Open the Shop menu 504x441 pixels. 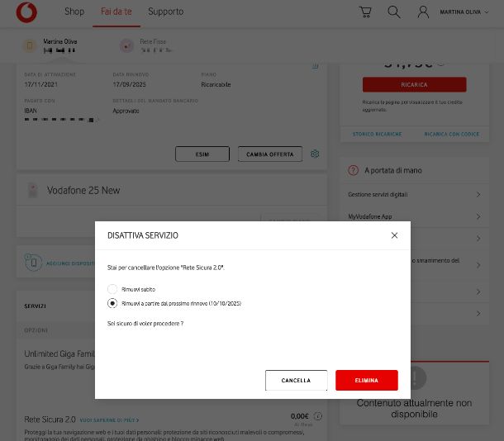[x=74, y=12]
